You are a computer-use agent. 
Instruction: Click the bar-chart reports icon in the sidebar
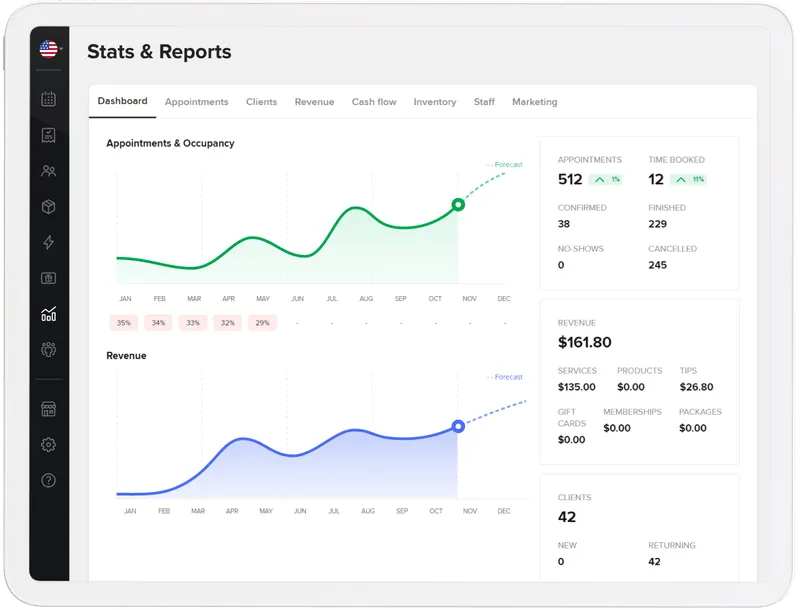pos(46,313)
